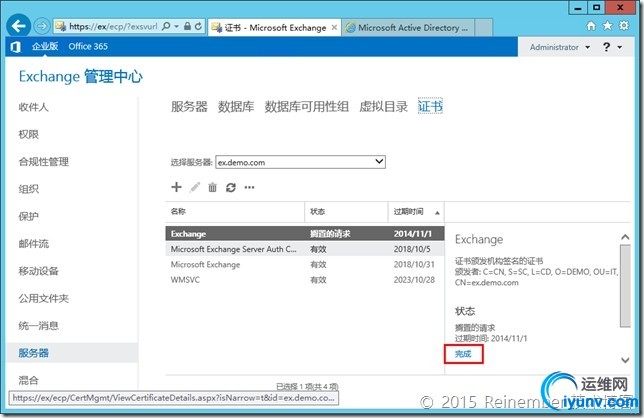
Task: Go to 公用文件夹 in the left navigation
Action: pos(44,299)
